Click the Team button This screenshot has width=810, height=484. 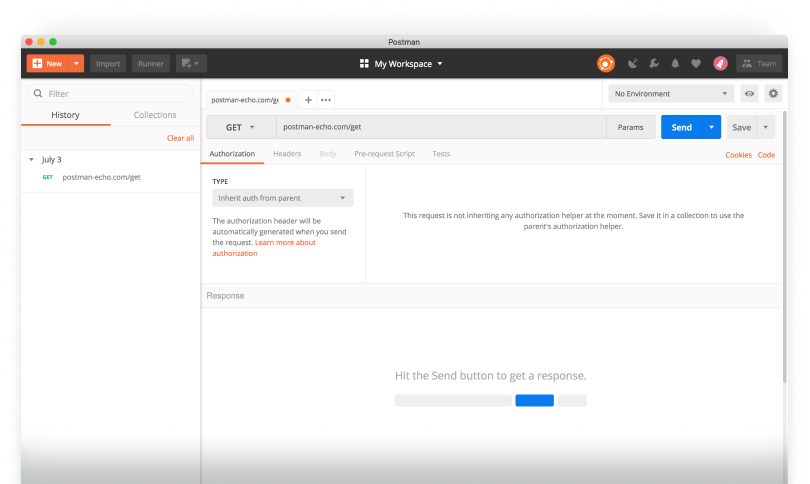(x=759, y=64)
